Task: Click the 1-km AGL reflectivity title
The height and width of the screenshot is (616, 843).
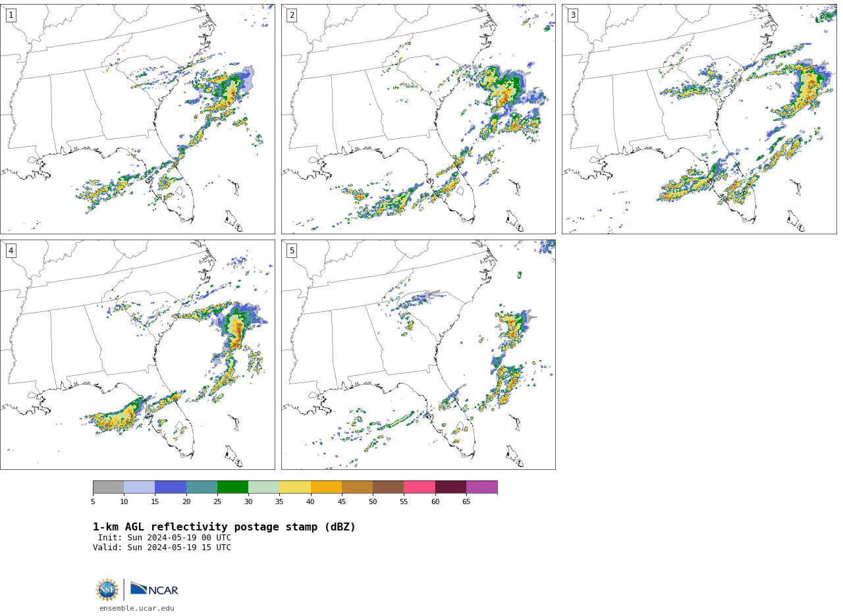Action: click(x=224, y=527)
